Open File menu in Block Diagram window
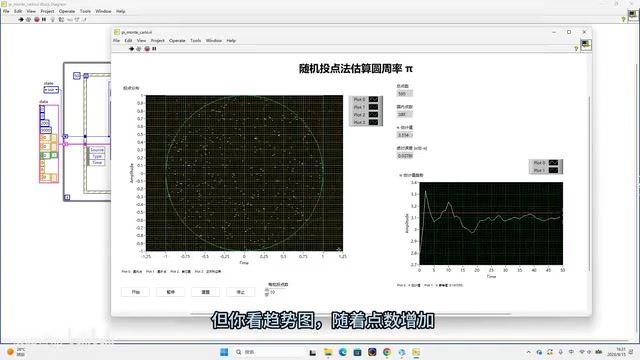The image size is (640, 360). 6,11
